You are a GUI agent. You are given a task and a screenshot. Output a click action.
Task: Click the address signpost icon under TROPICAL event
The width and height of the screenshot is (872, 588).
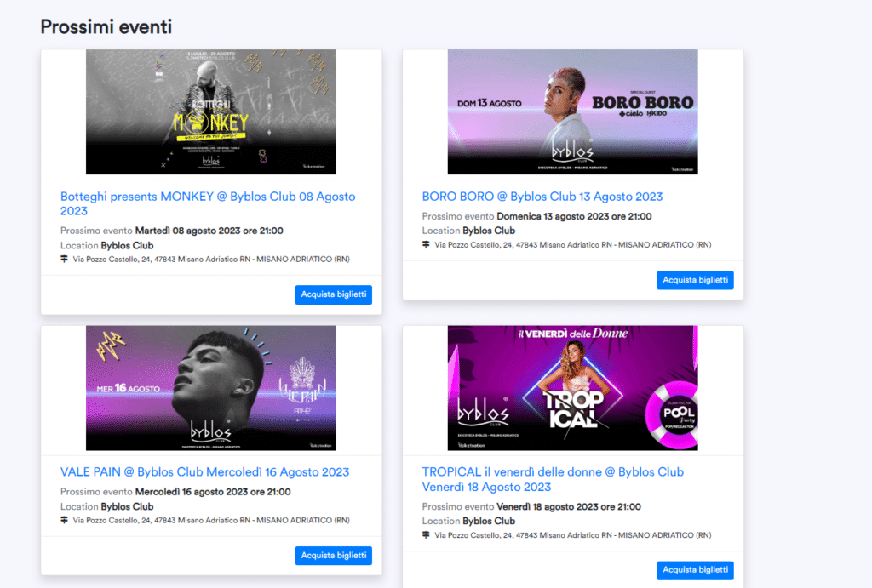point(426,534)
